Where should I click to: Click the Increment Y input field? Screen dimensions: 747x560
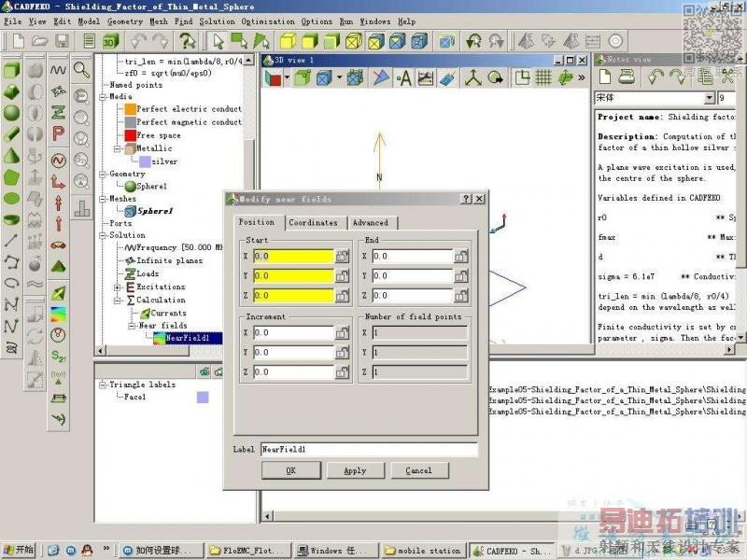[x=293, y=353]
